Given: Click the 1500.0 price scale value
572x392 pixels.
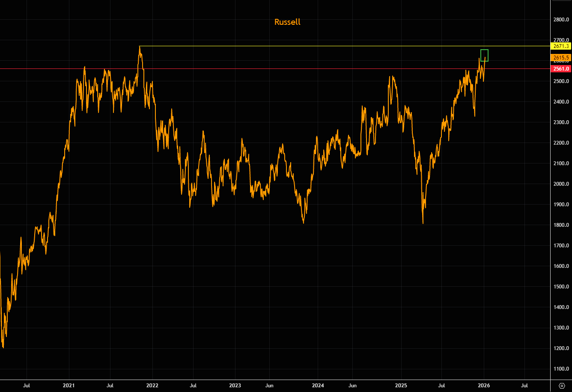Looking at the screenshot, I should coord(561,287).
